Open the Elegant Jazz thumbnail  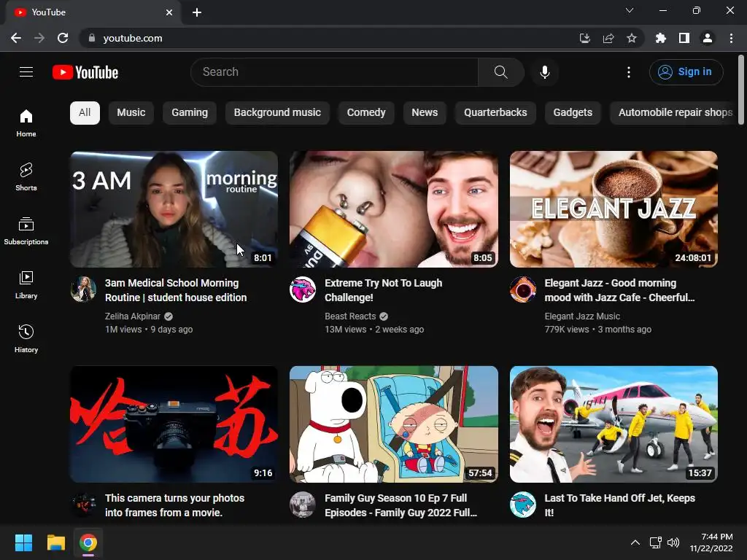pyautogui.click(x=614, y=209)
